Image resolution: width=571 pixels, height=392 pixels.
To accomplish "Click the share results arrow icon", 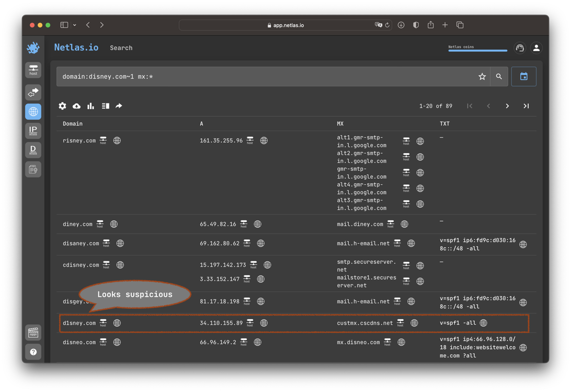I will click(x=119, y=106).
